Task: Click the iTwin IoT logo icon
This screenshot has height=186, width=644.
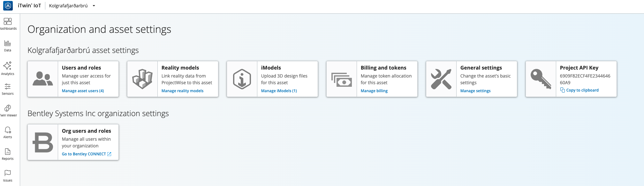Action: [8, 6]
